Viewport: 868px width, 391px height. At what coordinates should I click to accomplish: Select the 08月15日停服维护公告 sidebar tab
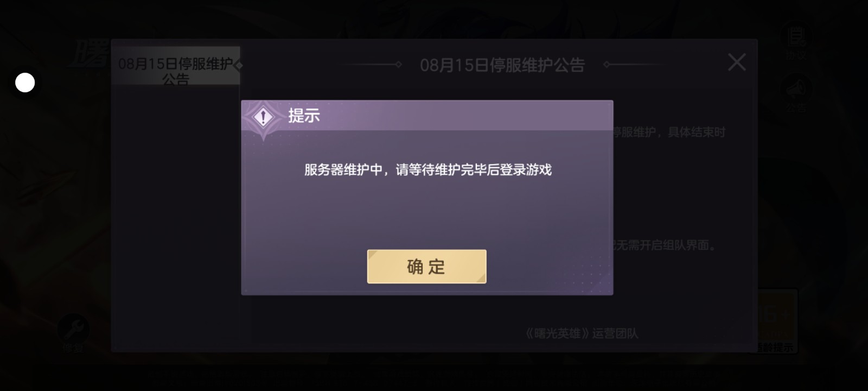[x=176, y=66]
